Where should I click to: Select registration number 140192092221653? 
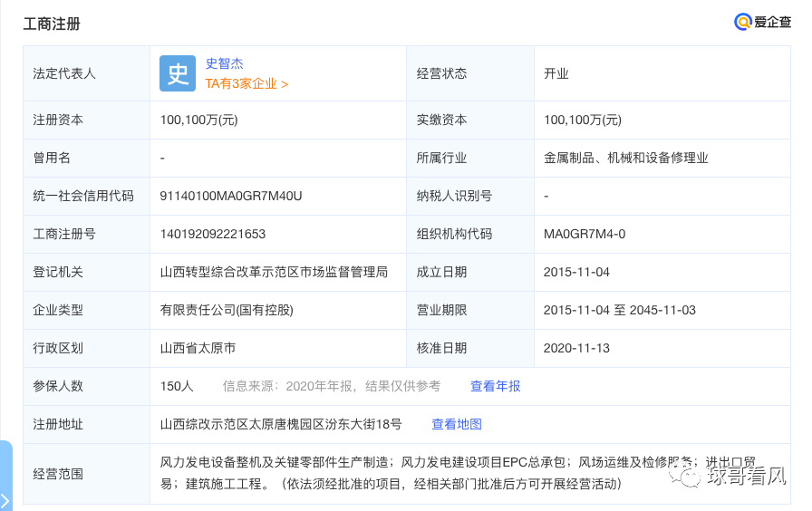coord(213,234)
